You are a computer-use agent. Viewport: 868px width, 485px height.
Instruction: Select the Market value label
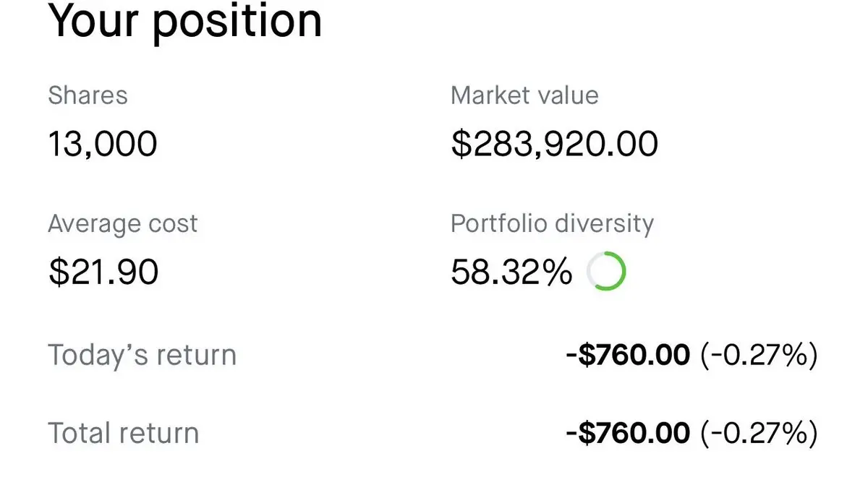click(x=524, y=95)
